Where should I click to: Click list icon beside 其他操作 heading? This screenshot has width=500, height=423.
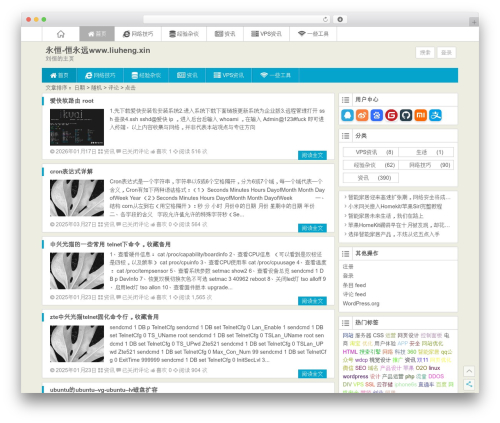(x=346, y=254)
